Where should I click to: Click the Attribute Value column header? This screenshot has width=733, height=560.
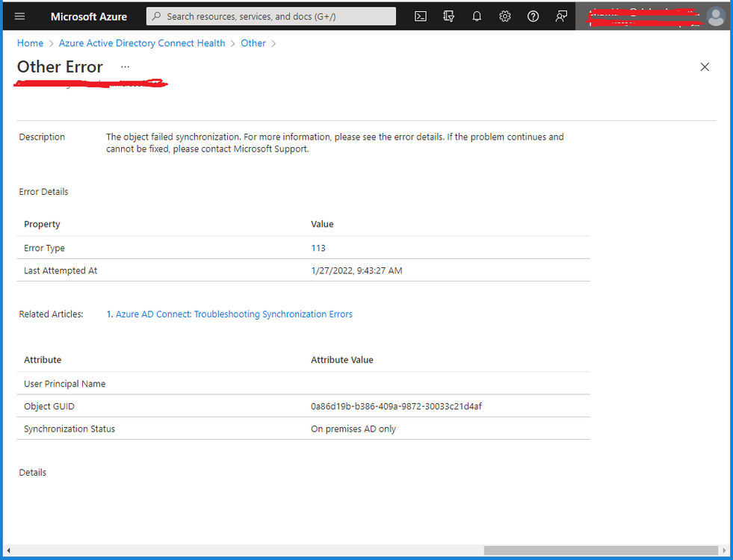tap(341, 360)
